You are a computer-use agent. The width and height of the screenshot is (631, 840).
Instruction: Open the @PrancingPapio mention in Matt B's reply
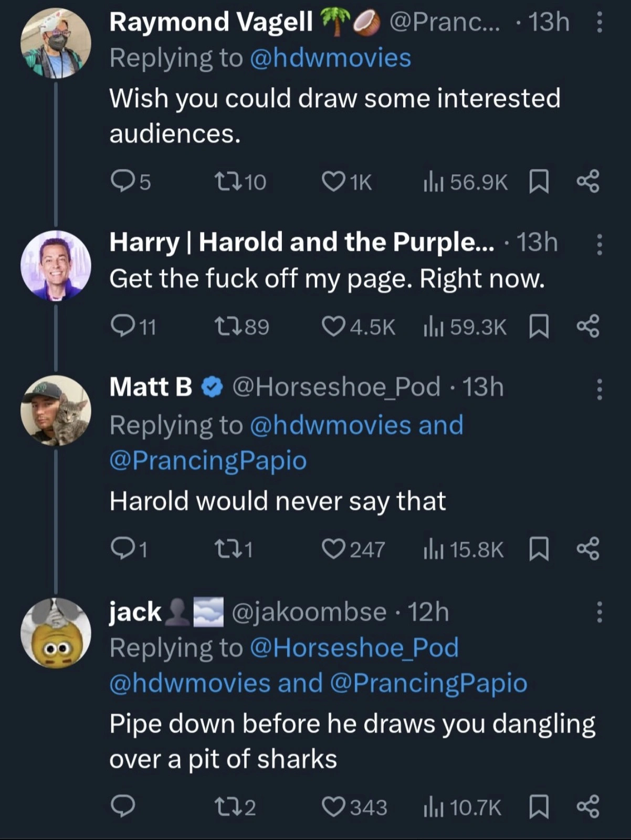[206, 459]
